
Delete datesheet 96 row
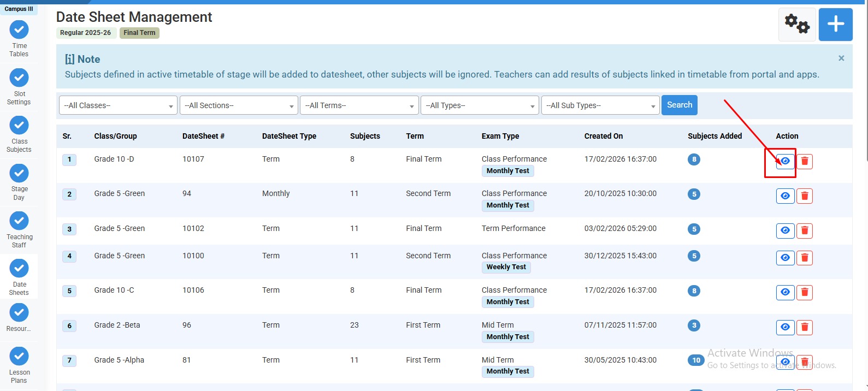(805, 328)
